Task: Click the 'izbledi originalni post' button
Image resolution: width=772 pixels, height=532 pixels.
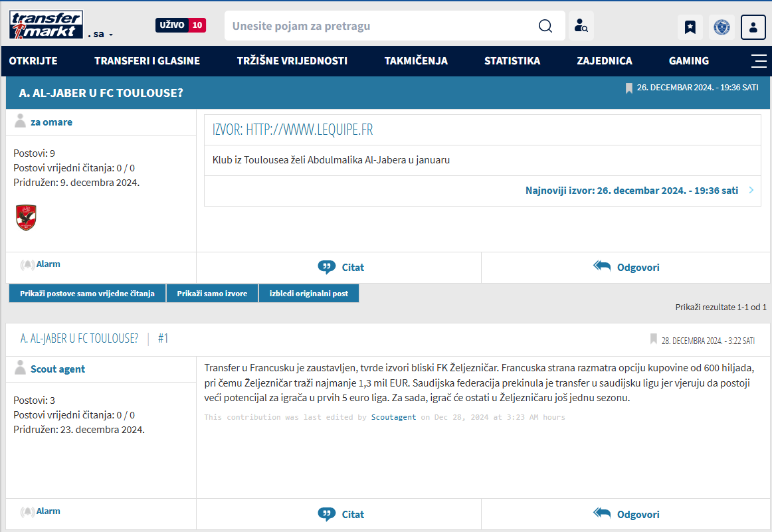Action: (x=309, y=294)
